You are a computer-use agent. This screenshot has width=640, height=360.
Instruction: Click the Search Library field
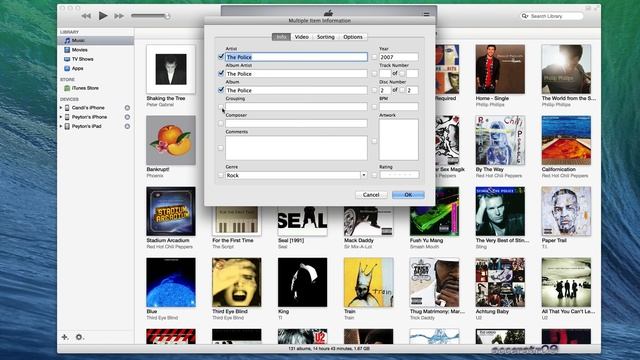click(552, 16)
